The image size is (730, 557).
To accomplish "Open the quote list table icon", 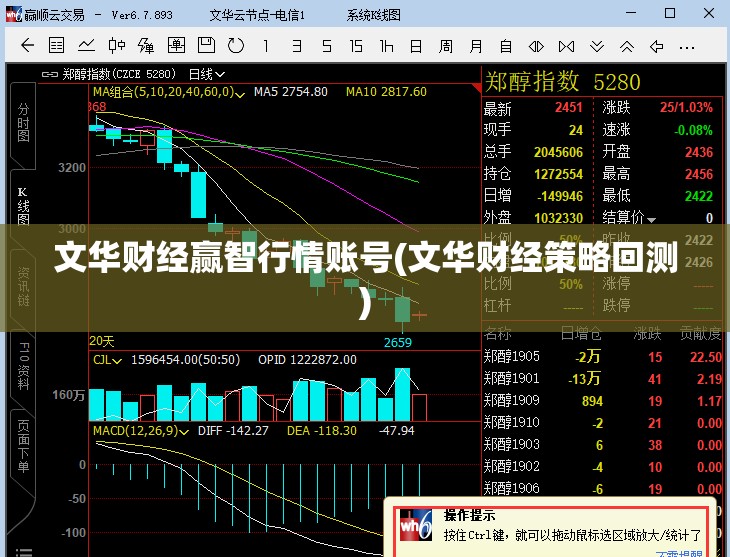I will click(56, 46).
